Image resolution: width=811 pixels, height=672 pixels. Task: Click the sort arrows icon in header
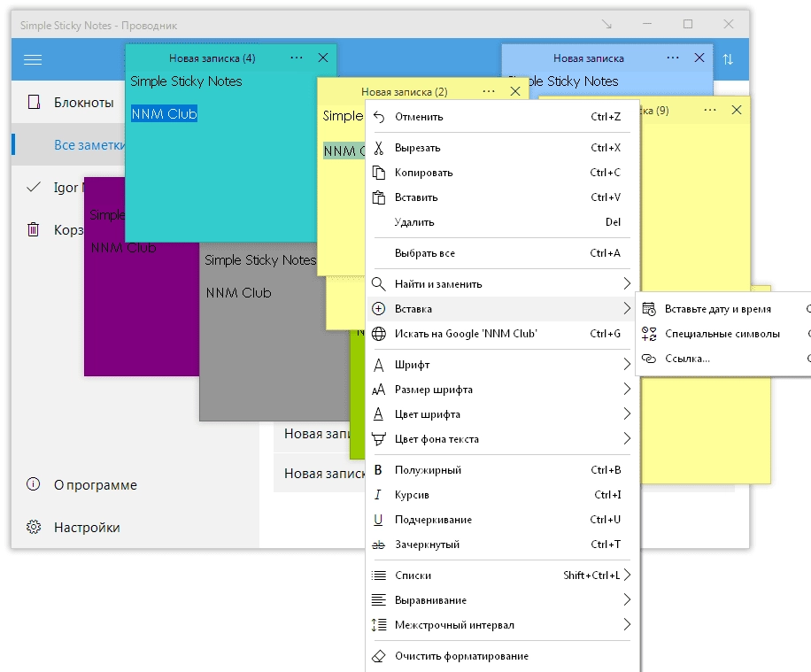(x=728, y=59)
